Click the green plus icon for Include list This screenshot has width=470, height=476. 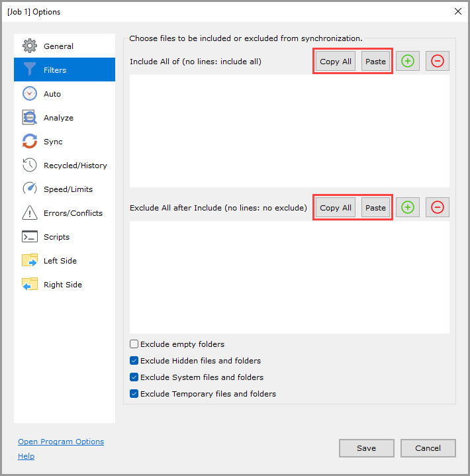tap(408, 62)
